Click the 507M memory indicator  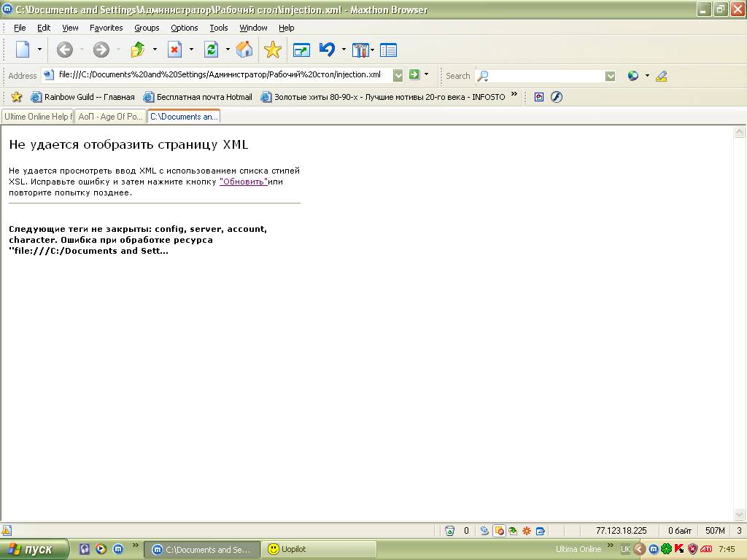coord(715,531)
